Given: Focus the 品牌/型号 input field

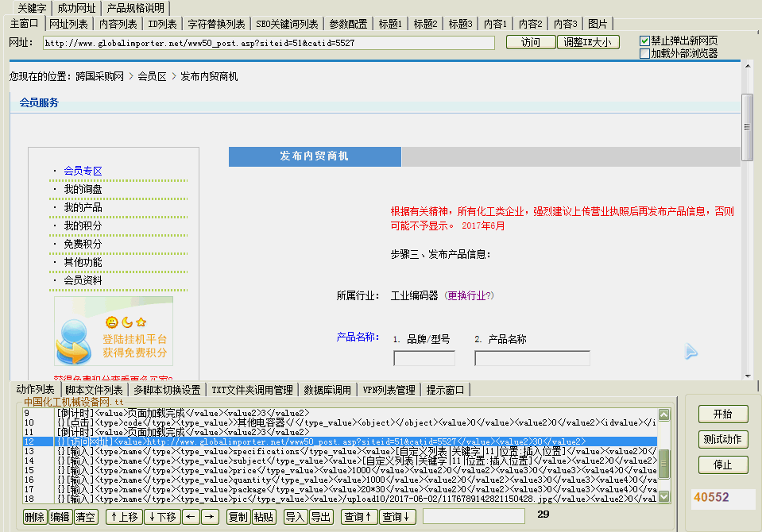Looking at the screenshot, I should click(424, 359).
